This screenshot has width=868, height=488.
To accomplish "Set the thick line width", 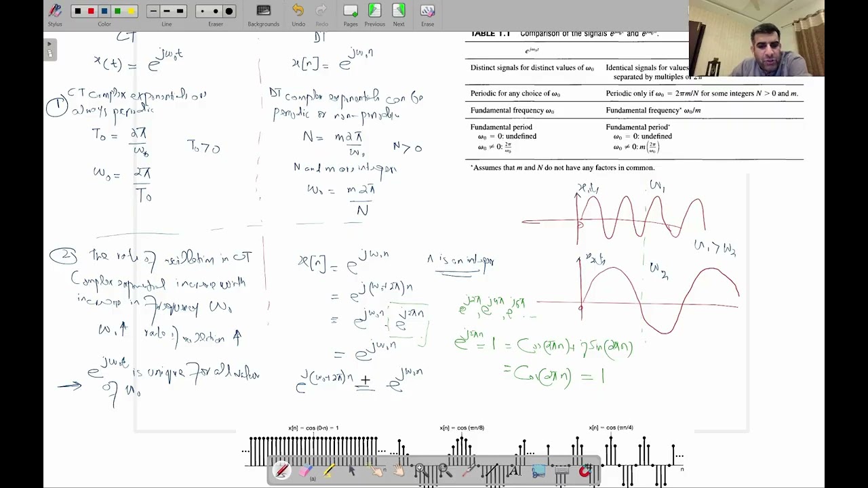I will click(180, 11).
